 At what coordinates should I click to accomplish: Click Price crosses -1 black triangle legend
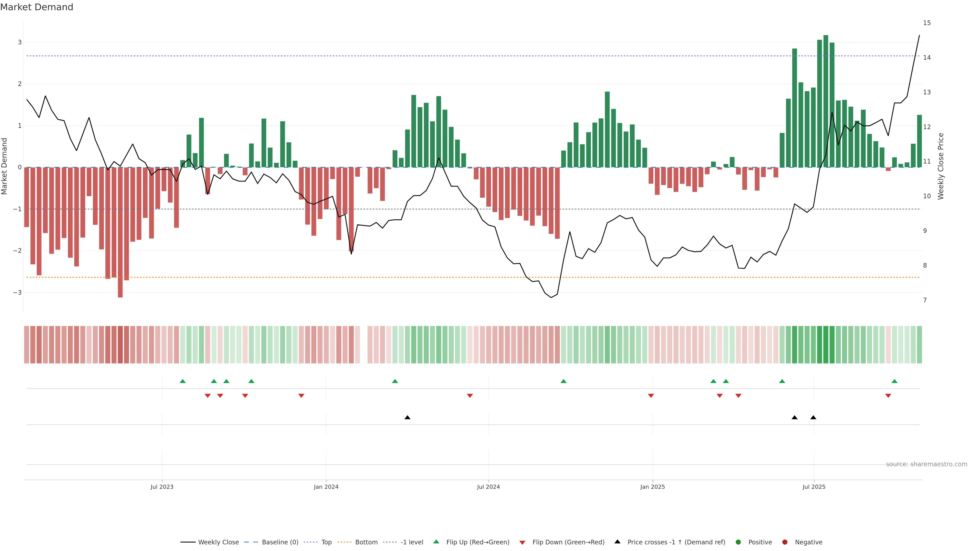click(617, 542)
